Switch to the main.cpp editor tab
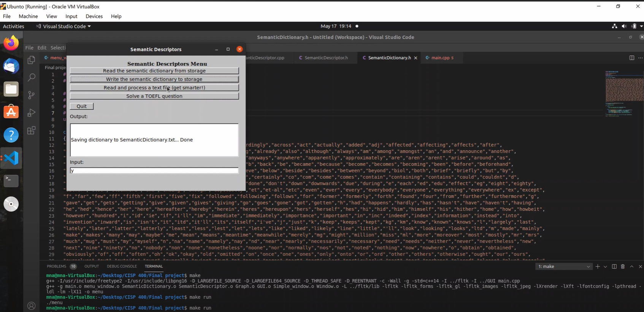644x312 pixels. (x=440, y=58)
